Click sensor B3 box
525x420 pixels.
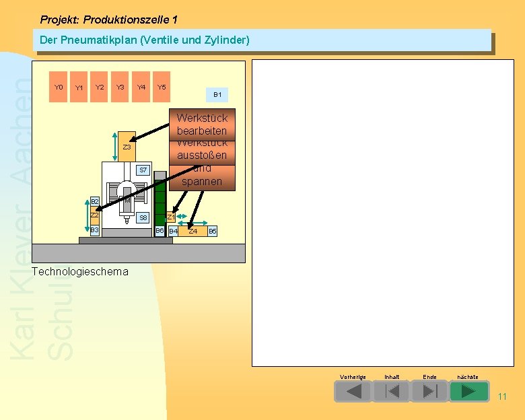[x=95, y=230]
